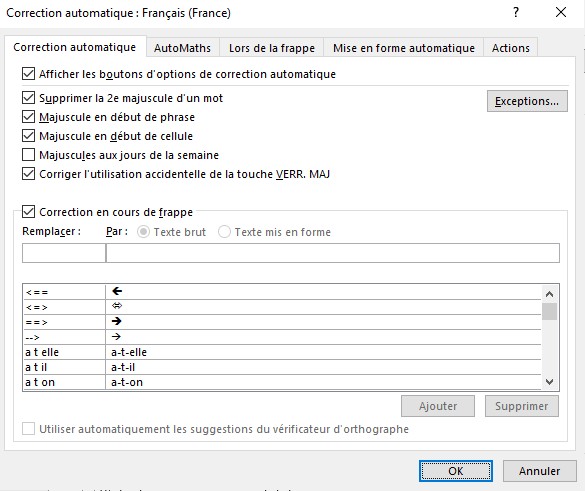Viewport: 585px width, 491px height.
Task: Click the list scroll up arrow
Action: [x=549, y=294]
